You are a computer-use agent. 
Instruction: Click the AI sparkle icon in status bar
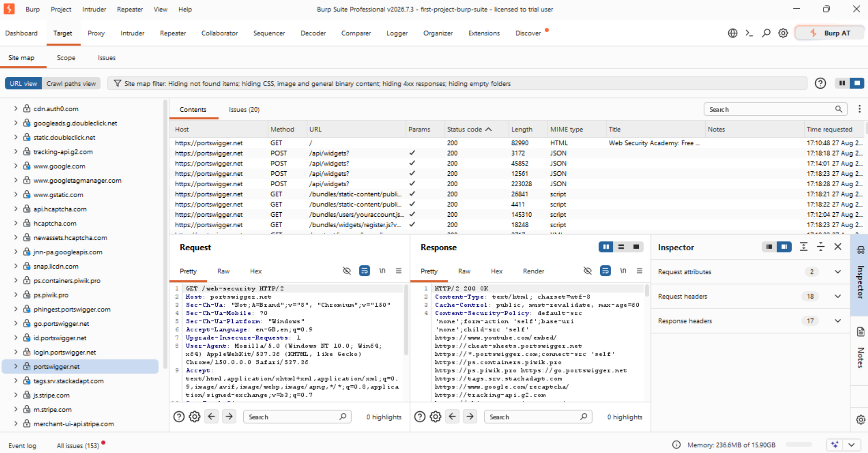pyautogui.click(x=835, y=445)
